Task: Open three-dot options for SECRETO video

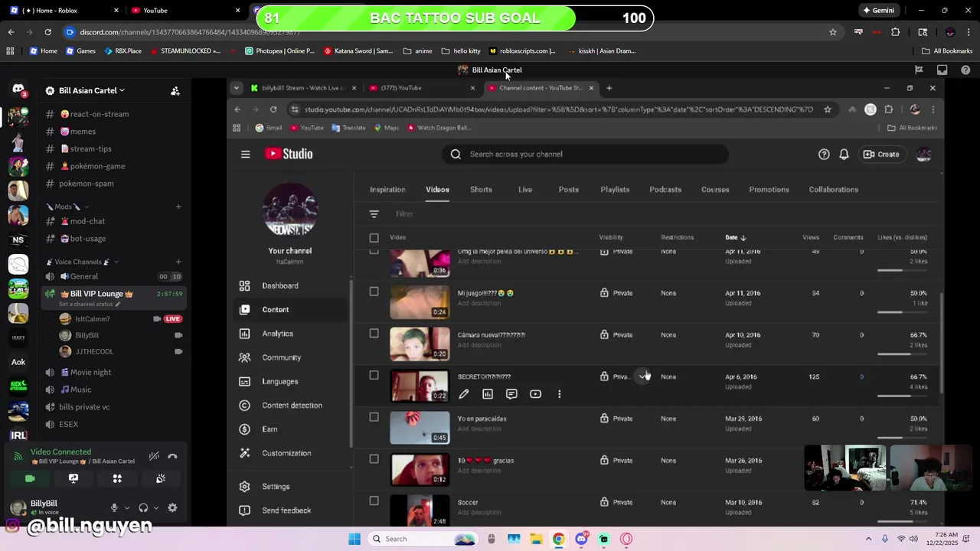Action: pos(559,394)
